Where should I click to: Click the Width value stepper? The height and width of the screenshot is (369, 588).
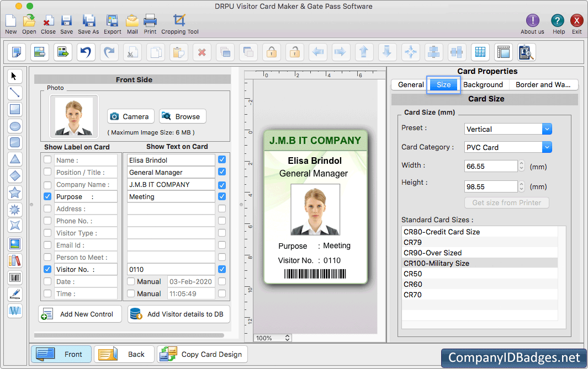(x=521, y=166)
